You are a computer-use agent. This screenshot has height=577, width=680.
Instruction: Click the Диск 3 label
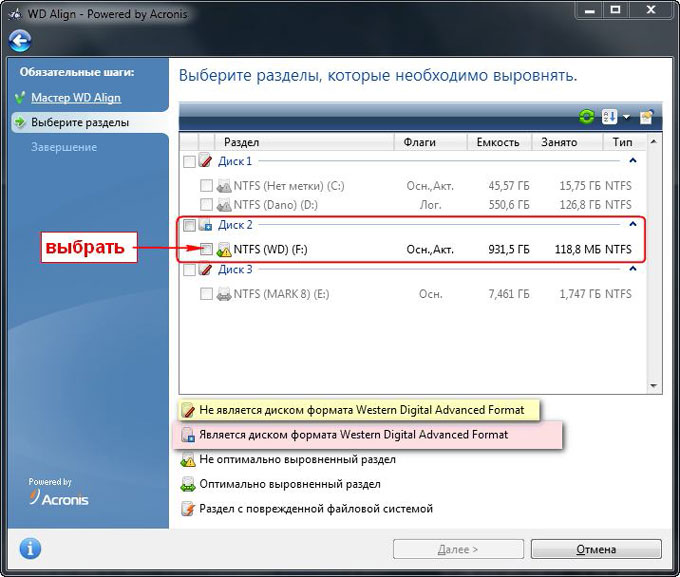235,269
